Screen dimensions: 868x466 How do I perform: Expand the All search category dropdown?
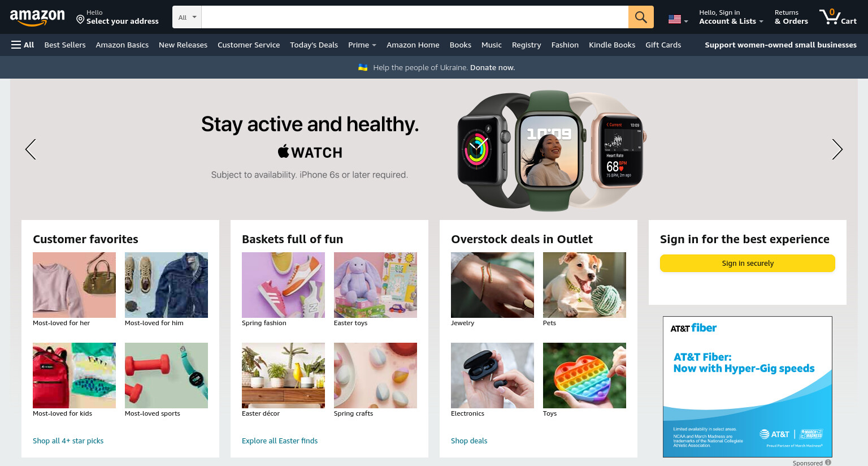tap(187, 17)
